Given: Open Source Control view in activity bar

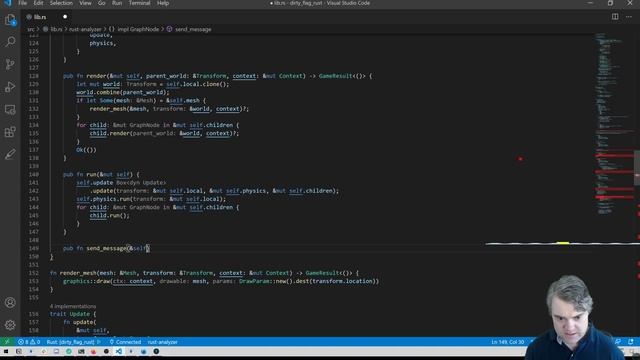Looking at the screenshot, I should point(10,64).
